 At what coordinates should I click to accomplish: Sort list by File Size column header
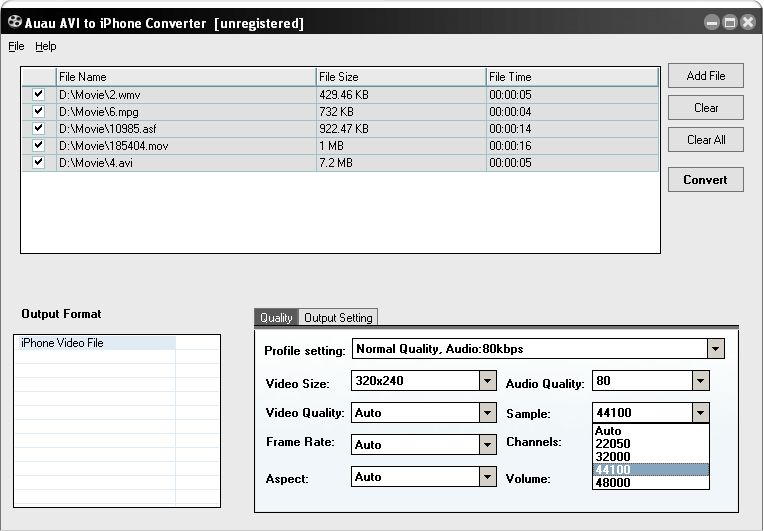click(400, 77)
